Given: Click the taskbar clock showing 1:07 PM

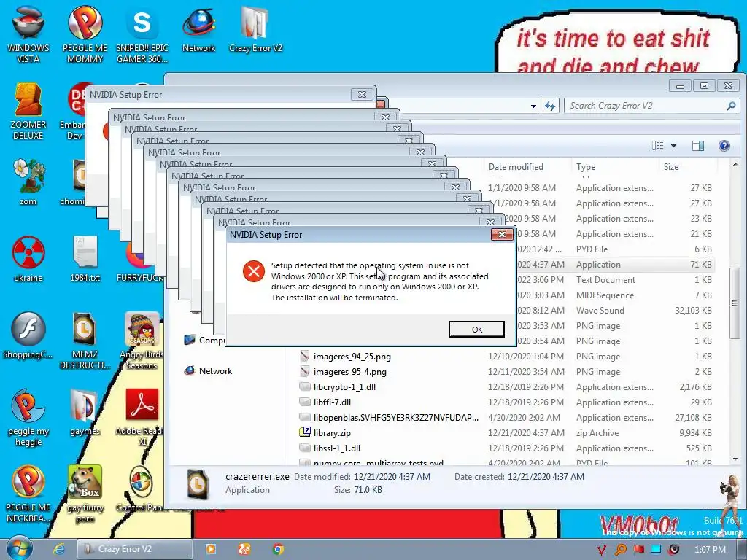Looking at the screenshot, I should (x=710, y=550).
